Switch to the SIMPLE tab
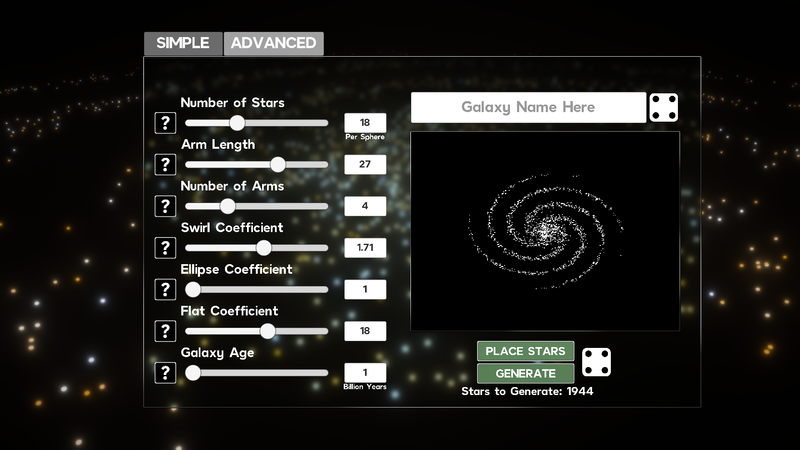 pyautogui.click(x=183, y=43)
